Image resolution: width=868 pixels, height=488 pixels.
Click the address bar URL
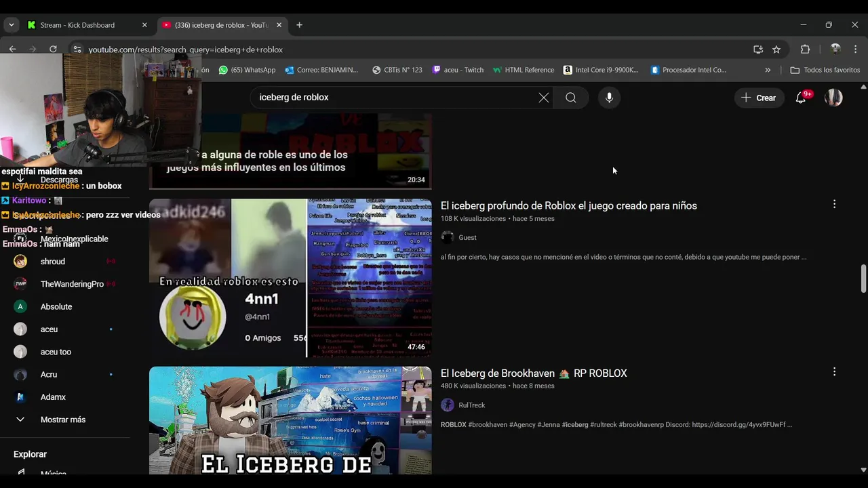185,49
